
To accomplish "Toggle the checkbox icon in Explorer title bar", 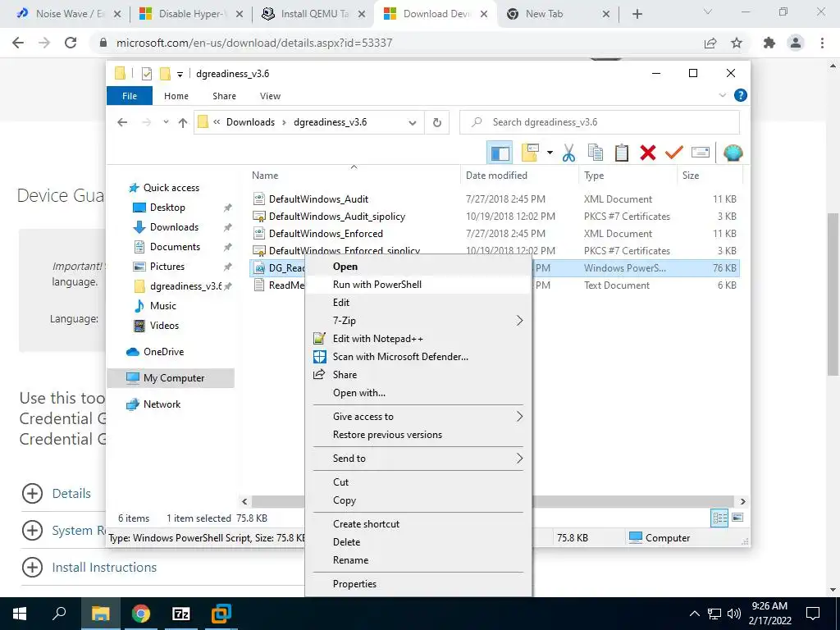I will coord(146,74).
